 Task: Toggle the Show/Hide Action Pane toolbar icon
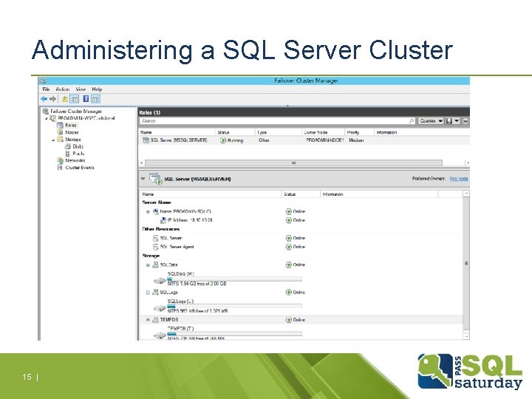[95, 99]
